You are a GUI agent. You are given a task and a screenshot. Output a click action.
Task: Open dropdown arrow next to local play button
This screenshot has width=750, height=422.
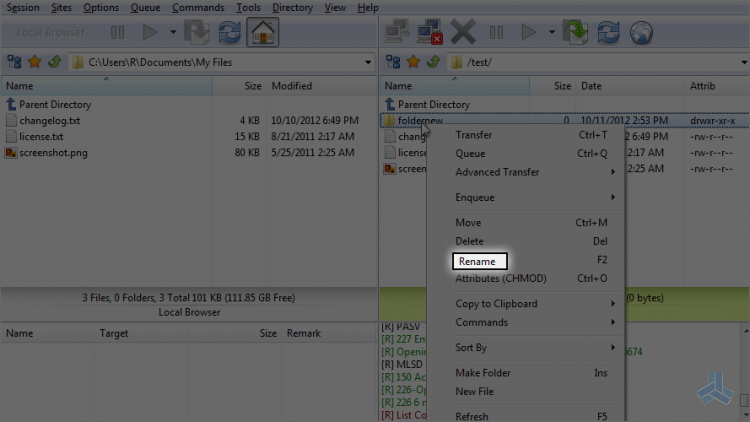[x=173, y=33]
